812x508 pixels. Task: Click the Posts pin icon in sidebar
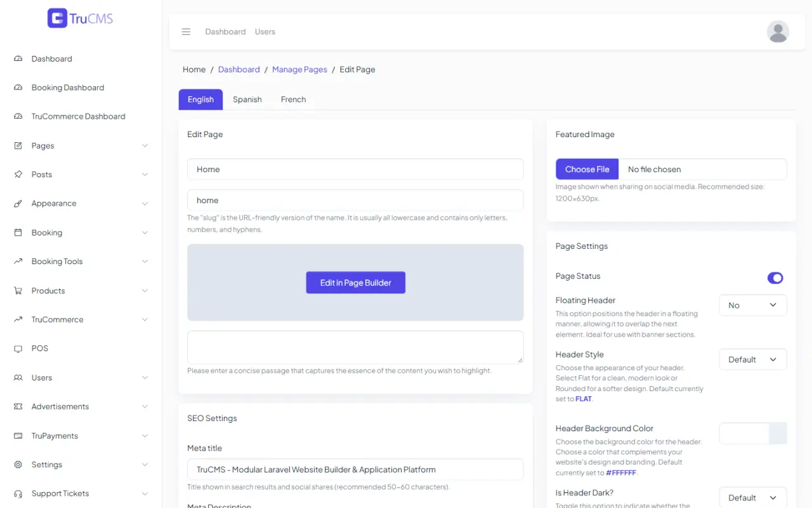(18, 175)
